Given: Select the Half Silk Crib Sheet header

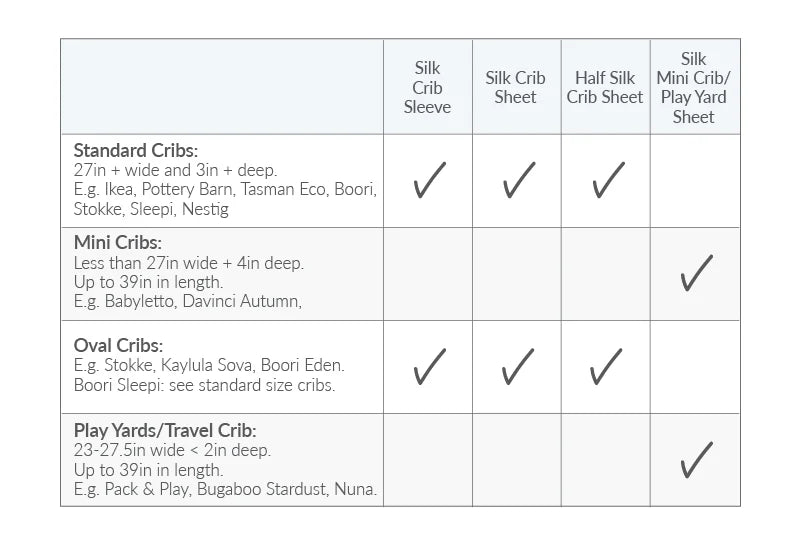Looking at the screenshot, I should (x=605, y=88).
